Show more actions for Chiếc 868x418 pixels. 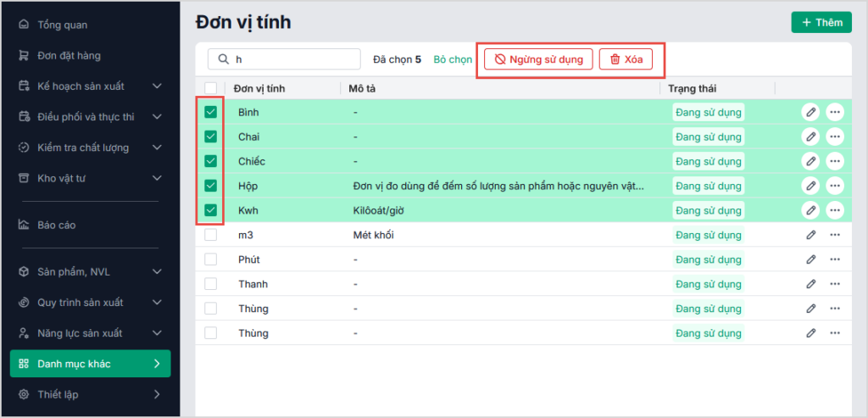click(835, 161)
